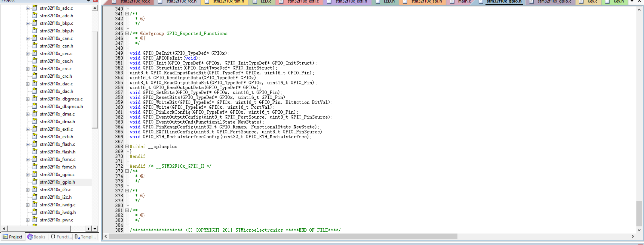The image size is (644, 245).
Task: Click the file icon beside stm32f10x_adc.c
Action: pyautogui.click(x=35, y=8)
